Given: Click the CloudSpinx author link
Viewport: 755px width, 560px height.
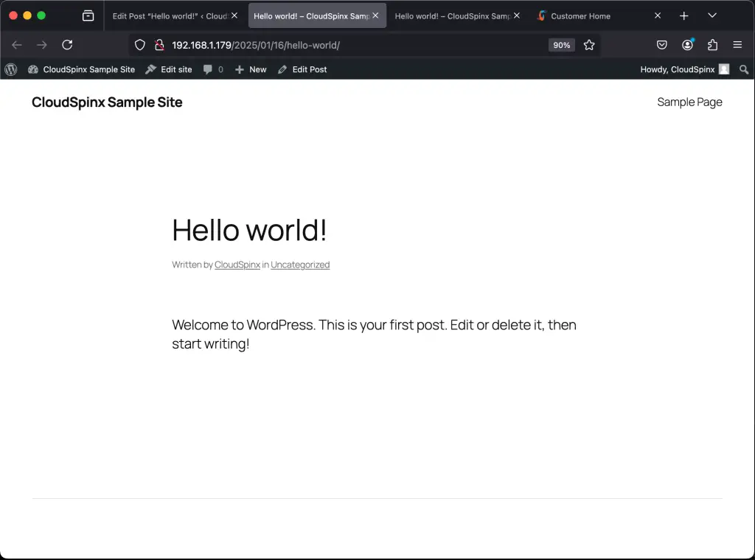Looking at the screenshot, I should coord(237,265).
